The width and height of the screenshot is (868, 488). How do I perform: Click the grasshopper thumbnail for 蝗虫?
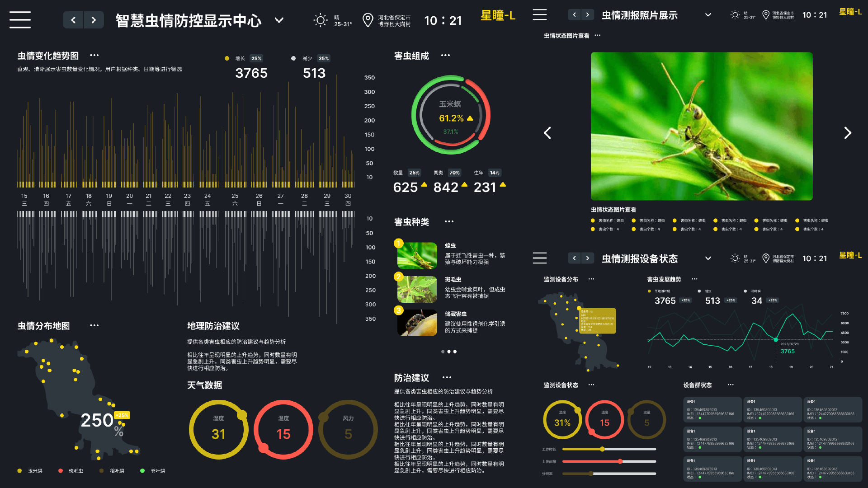pos(417,256)
